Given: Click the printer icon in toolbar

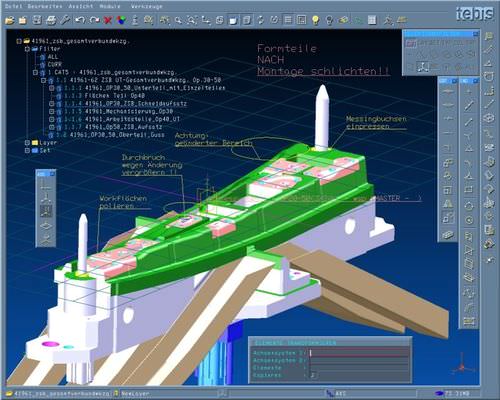Looking at the screenshot, I should [x=51, y=20].
